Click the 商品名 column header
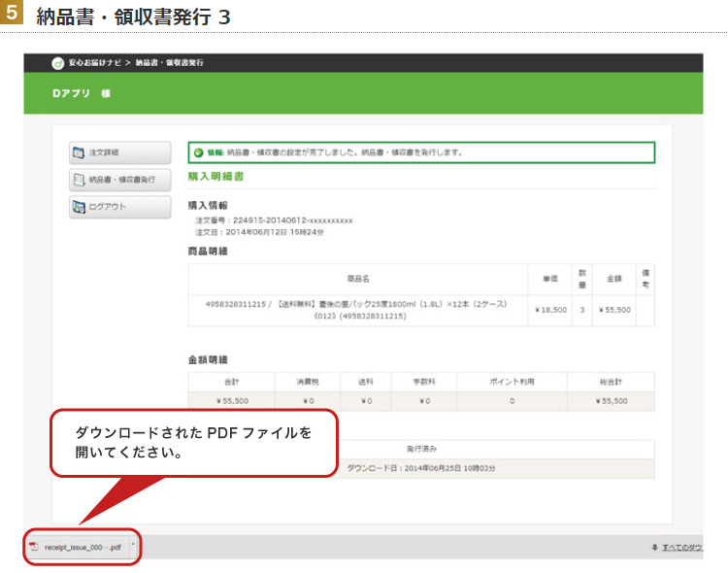 (358, 279)
